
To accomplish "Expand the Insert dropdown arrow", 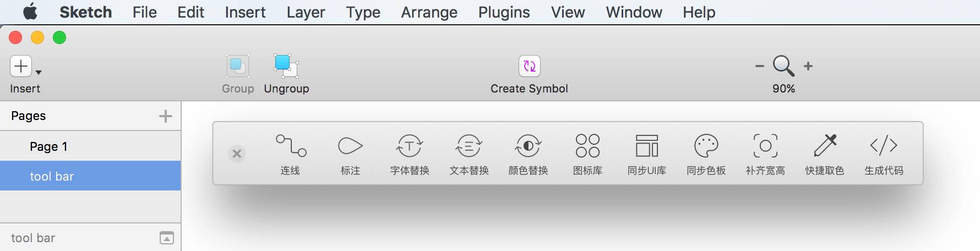I will pyautogui.click(x=39, y=72).
